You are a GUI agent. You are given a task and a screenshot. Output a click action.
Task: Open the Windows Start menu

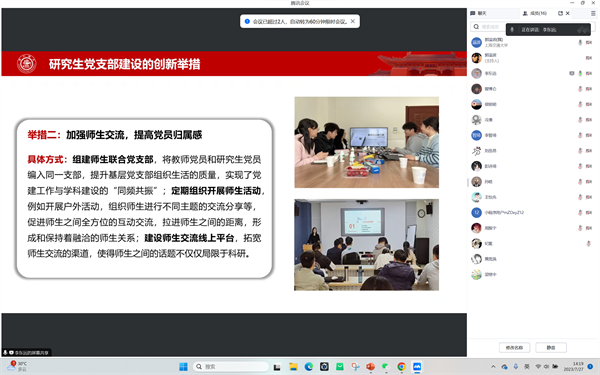pyautogui.click(x=183, y=367)
